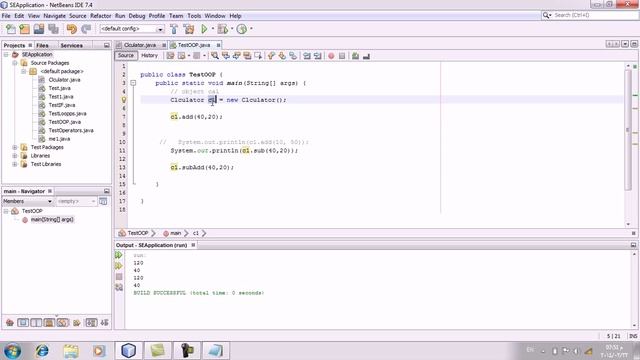Click the Stop square icon in Output panel
The width and height of the screenshot is (640, 360).
[119, 277]
